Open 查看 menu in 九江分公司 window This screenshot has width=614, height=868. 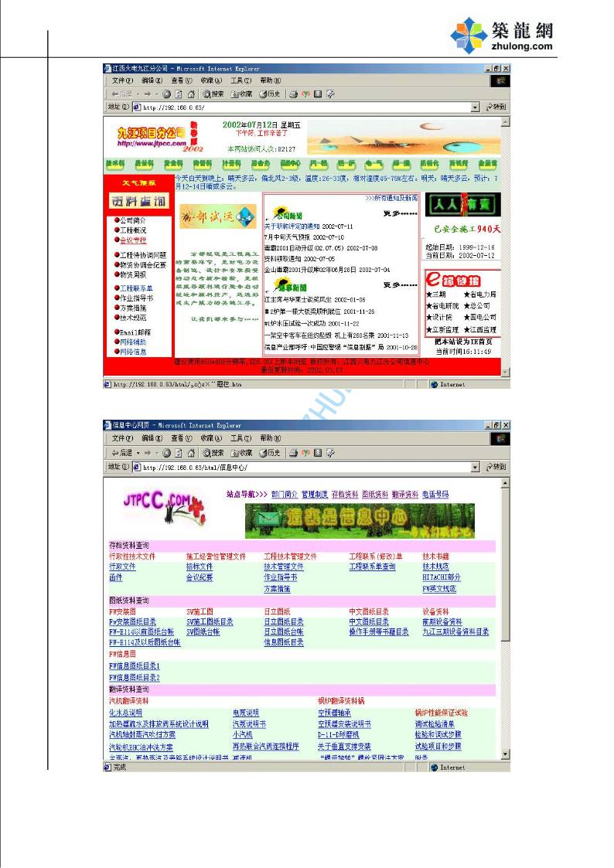pyautogui.click(x=181, y=81)
